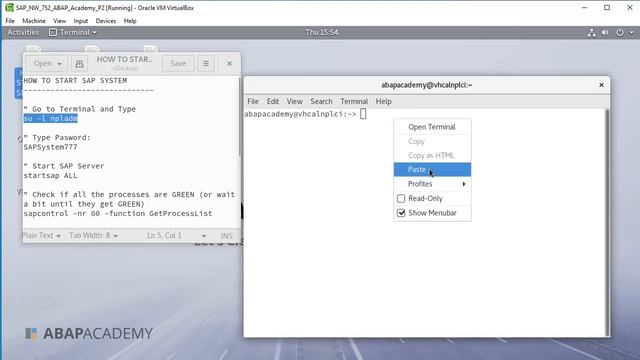Click the abapacademy@vhcalnplci terminal title bar

427,85
